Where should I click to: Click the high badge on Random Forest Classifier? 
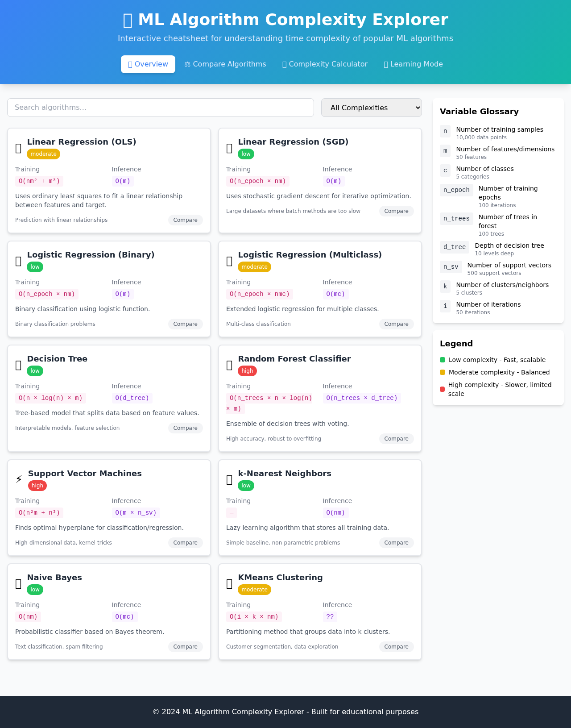(247, 371)
